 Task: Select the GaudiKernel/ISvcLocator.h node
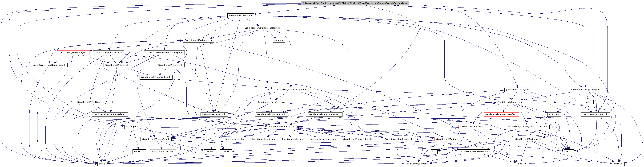(x=198, y=40)
